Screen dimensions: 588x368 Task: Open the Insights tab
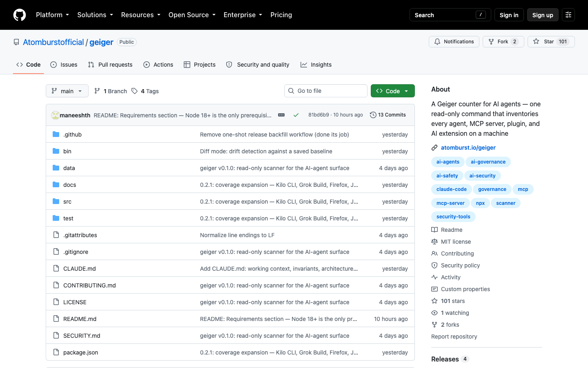tap(316, 65)
